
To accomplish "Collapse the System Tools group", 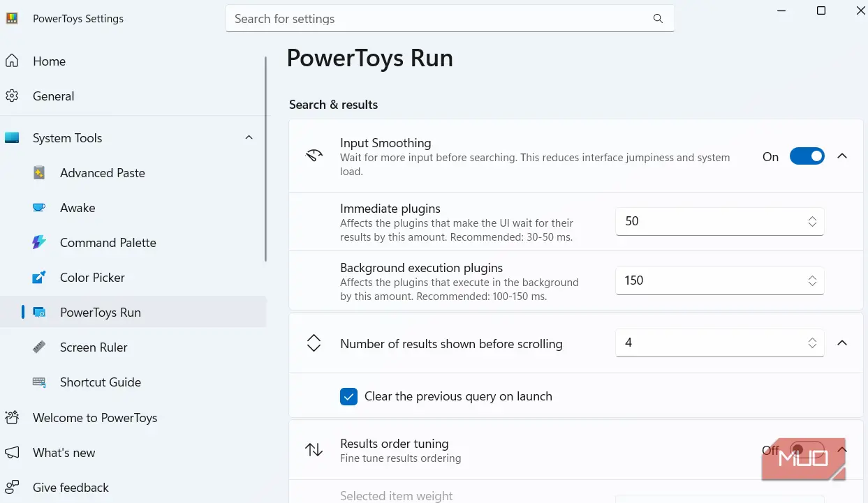I will click(249, 138).
